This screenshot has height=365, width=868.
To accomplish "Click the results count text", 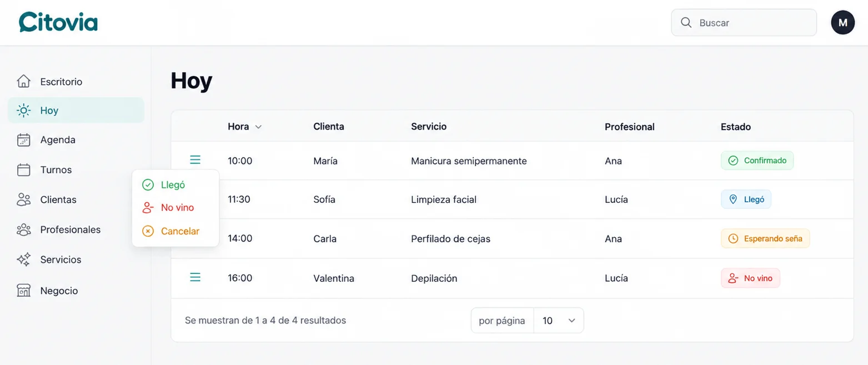I will pos(265,321).
